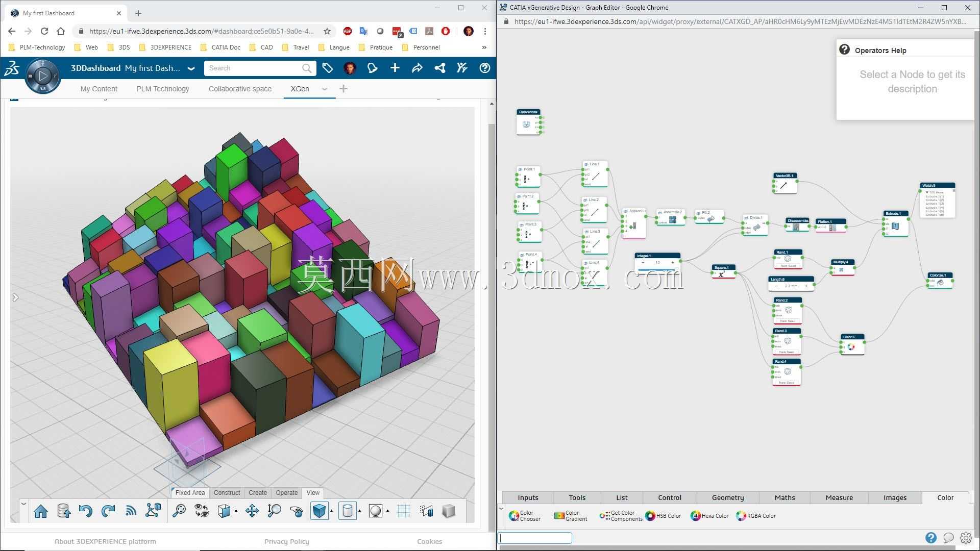Open the Construct action bar tab
Image resolution: width=980 pixels, height=551 pixels.
(227, 493)
